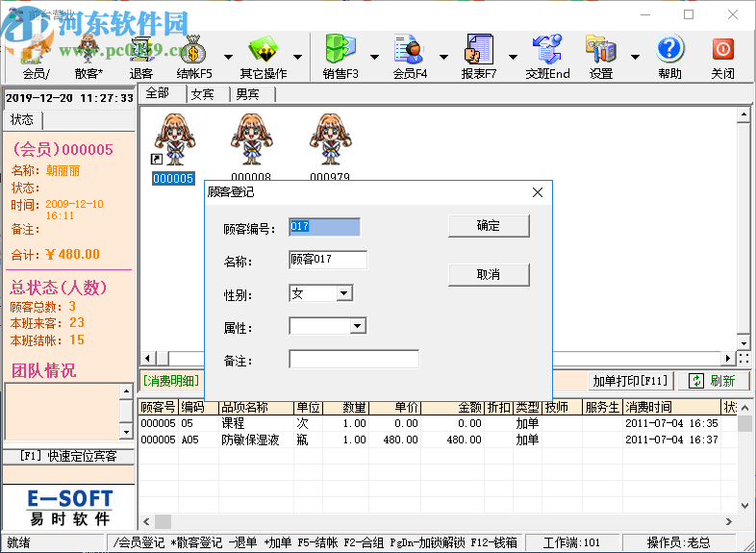The image size is (756, 553).
Task: Click the 名称 field containing 顾客017
Action: coord(328,260)
